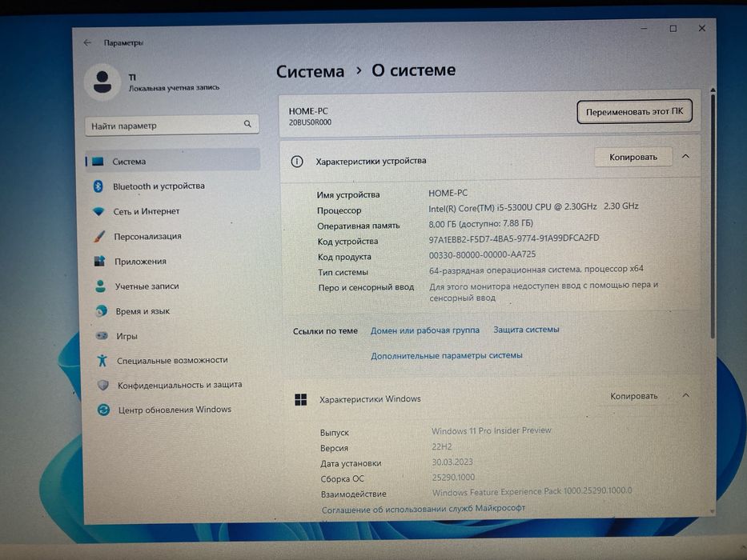Click Система in the breadcrumb

310,71
